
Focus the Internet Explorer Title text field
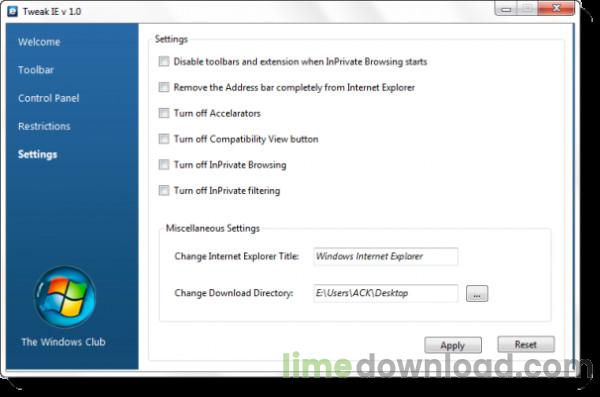[385, 256]
